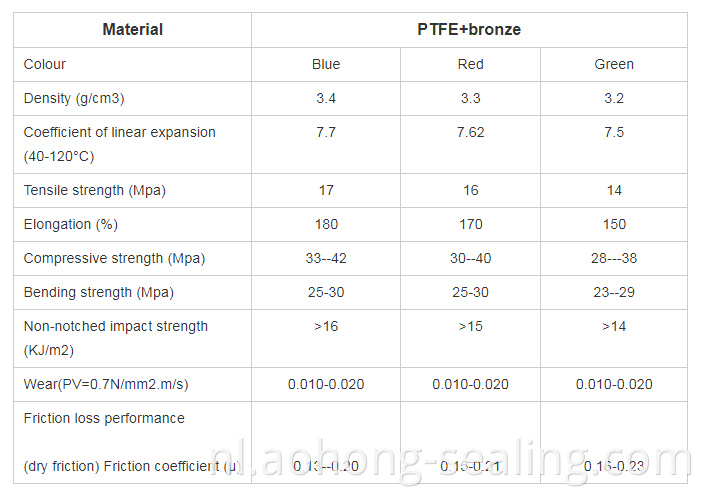The width and height of the screenshot is (701, 496).
Task: Select compressive strength value 33--42
Action: click(x=326, y=258)
